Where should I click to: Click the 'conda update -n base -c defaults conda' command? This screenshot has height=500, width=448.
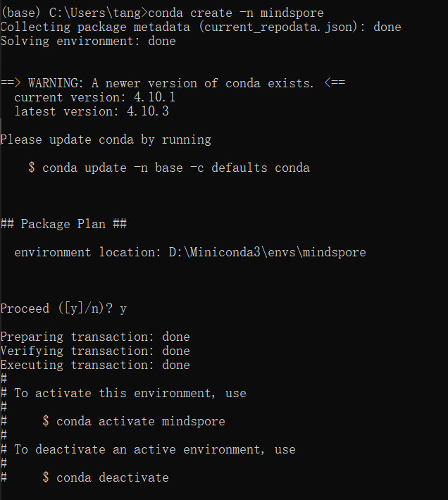(176, 168)
